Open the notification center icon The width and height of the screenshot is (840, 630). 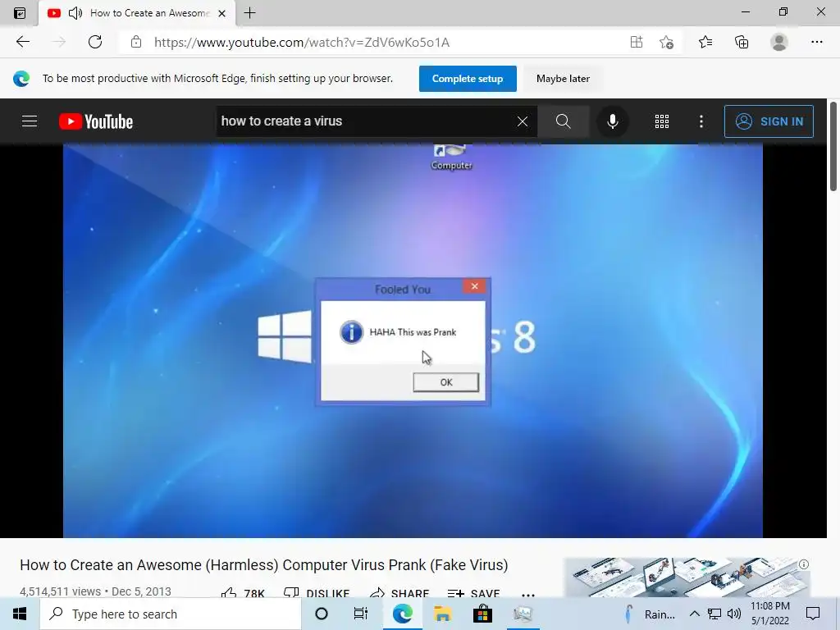pos(813,614)
